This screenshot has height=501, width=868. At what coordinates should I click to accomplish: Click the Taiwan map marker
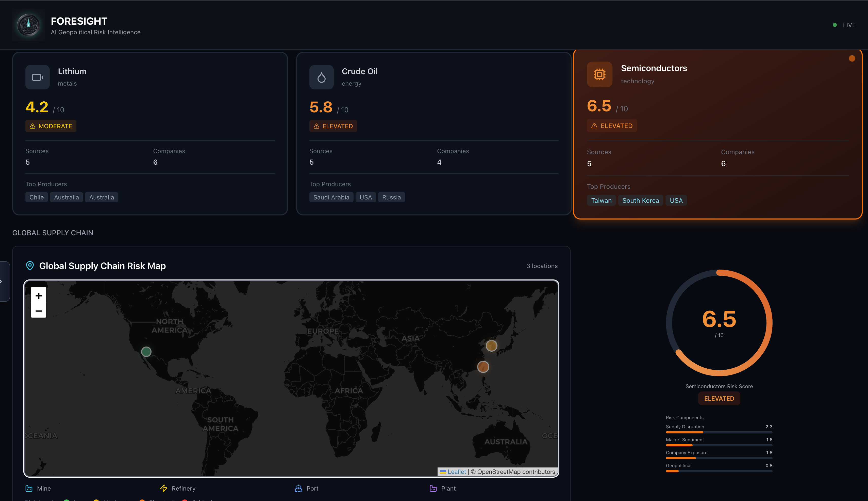coord(483,367)
